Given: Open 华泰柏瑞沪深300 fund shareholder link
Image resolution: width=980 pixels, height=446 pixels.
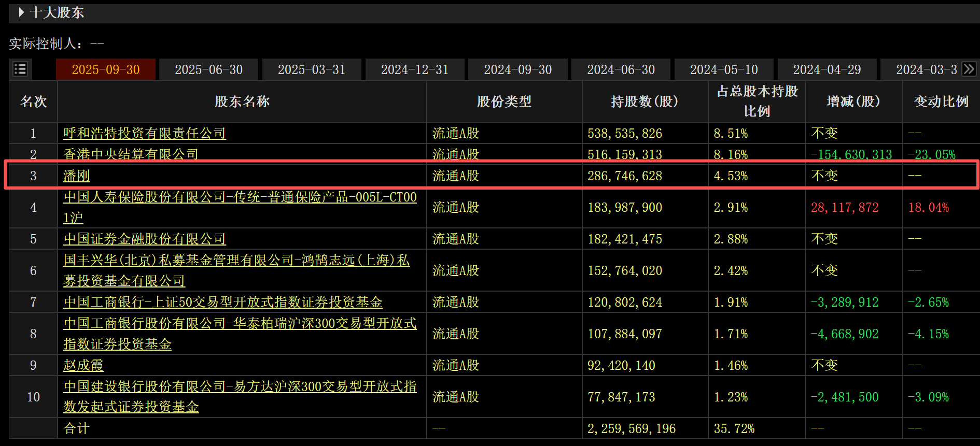Looking at the screenshot, I should 240,334.
